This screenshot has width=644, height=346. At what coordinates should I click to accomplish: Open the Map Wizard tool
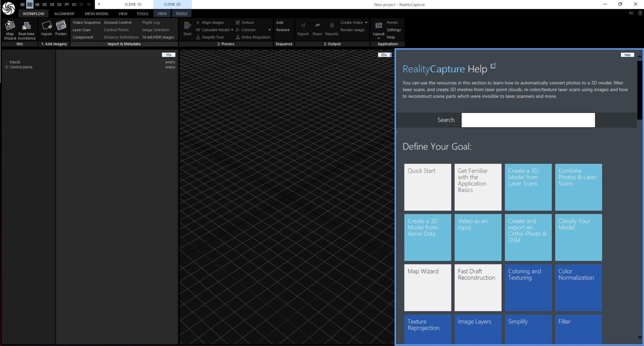click(x=10, y=30)
